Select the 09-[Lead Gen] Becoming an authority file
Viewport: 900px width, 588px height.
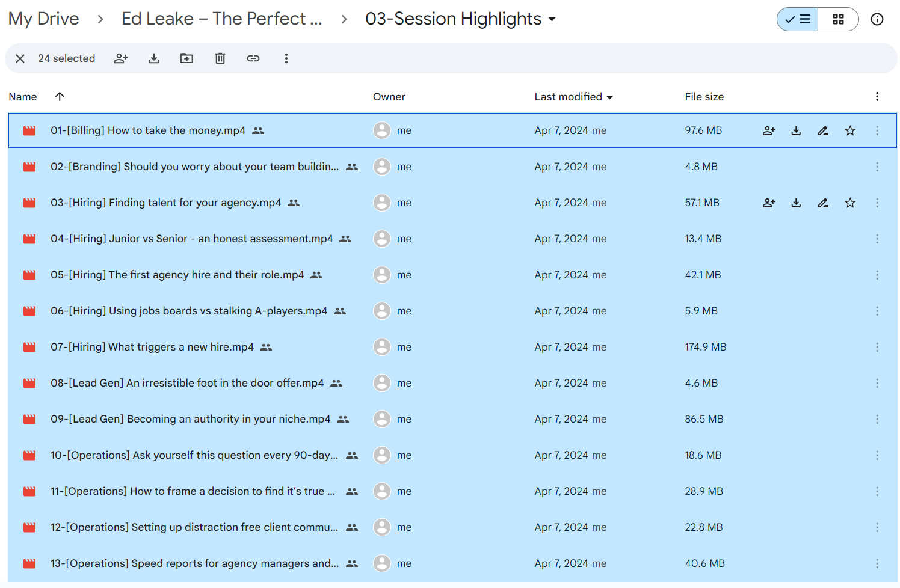(x=190, y=419)
